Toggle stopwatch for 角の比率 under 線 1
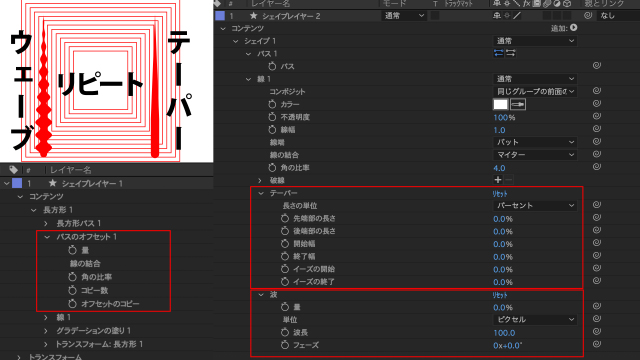This screenshot has width=640, height=360. tap(272, 167)
